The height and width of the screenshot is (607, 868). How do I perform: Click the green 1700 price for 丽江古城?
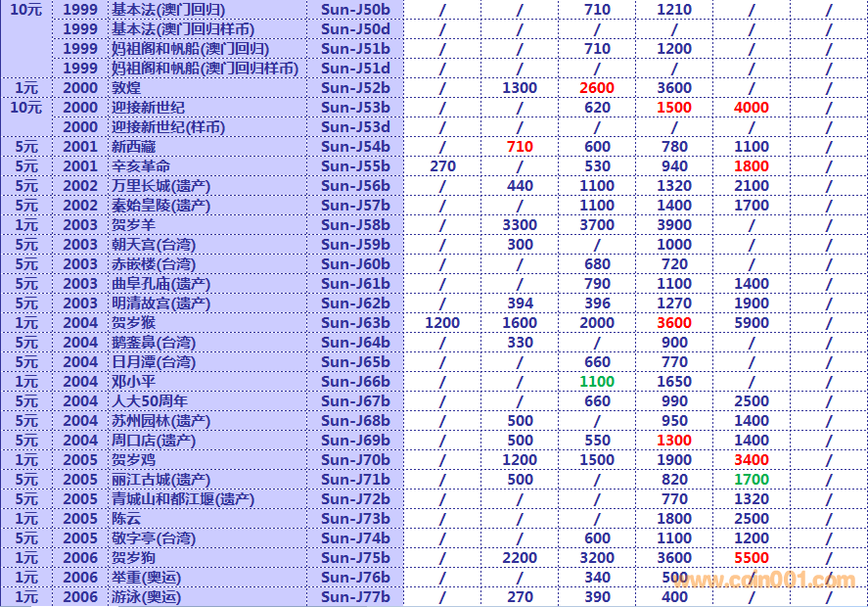(x=752, y=480)
